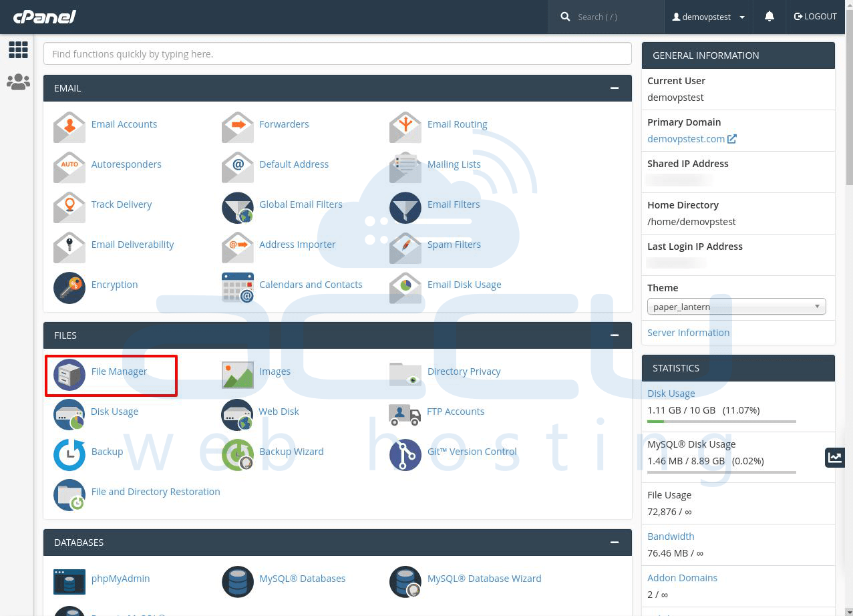
Task: Open the Autoresponders icon
Action: point(69,167)
